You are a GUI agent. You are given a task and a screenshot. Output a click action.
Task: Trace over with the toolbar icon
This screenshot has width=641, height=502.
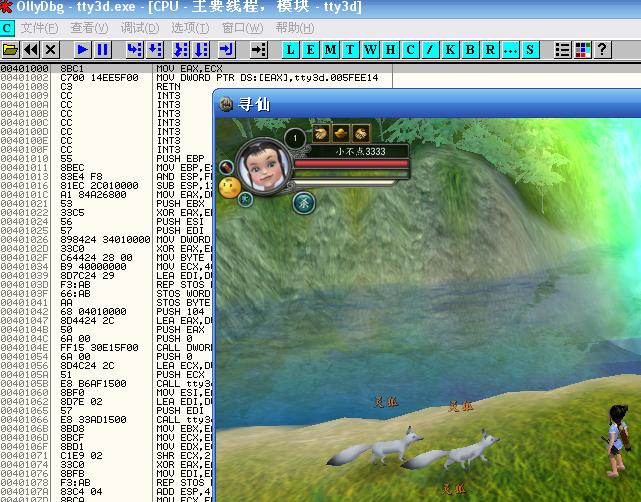coord(202,50)
